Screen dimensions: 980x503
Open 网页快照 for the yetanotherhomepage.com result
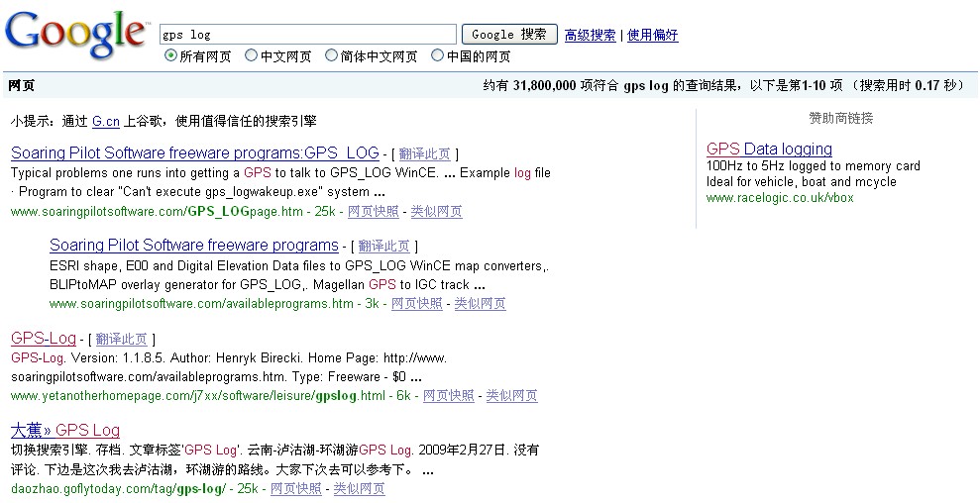pos(449,395)
